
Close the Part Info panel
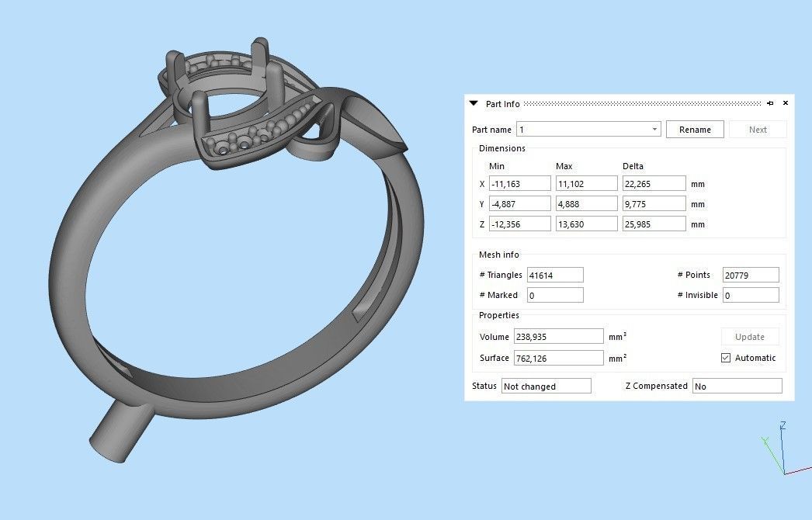click(786, 103)
